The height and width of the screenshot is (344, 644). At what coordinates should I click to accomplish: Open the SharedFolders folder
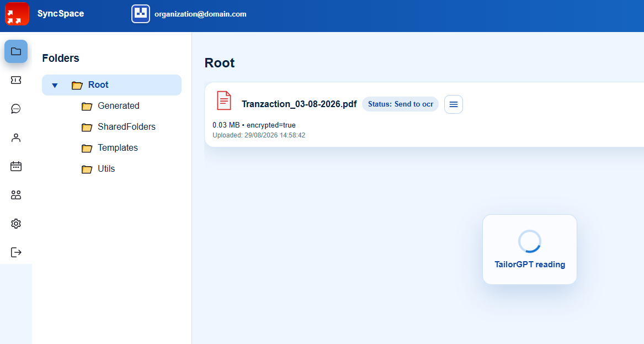tap(126, 126)
